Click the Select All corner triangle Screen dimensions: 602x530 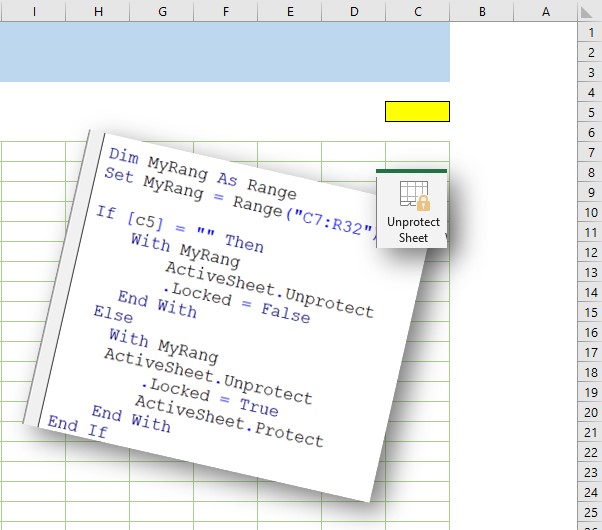pyautogui.click(x=590, y=12)
